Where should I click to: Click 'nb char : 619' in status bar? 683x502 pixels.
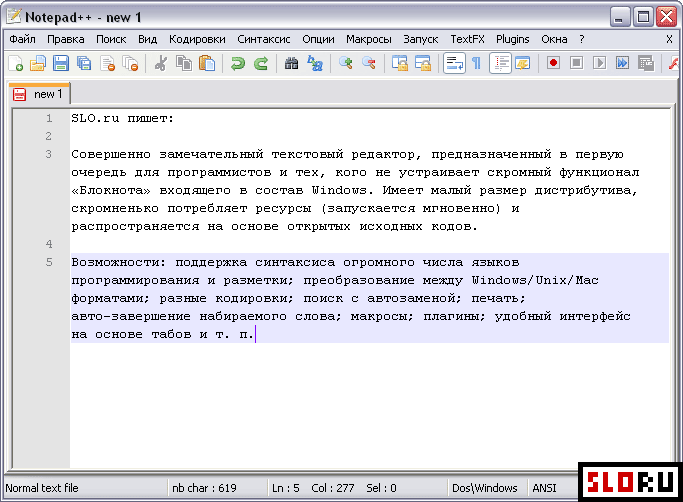coord(204,488)
